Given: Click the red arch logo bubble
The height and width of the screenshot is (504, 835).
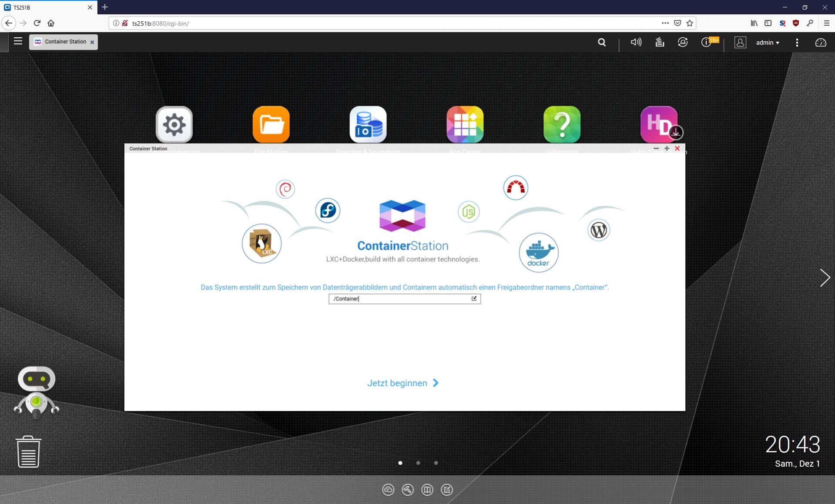Looking at the screenshot, I should 516,188.
